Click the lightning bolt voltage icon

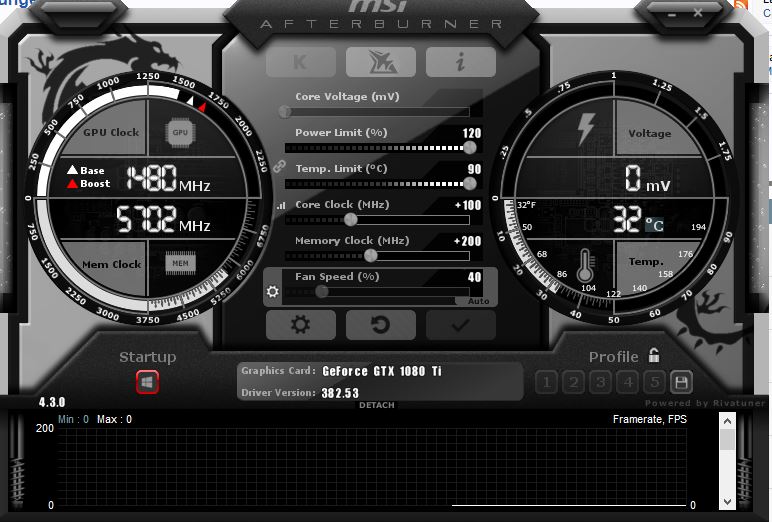pyautogui.click(x=585, y=129)
